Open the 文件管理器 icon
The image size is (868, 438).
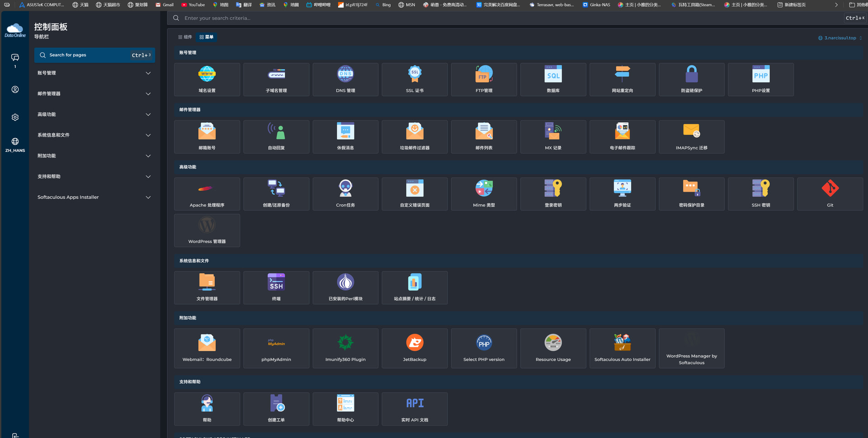(x=207, y=287)
